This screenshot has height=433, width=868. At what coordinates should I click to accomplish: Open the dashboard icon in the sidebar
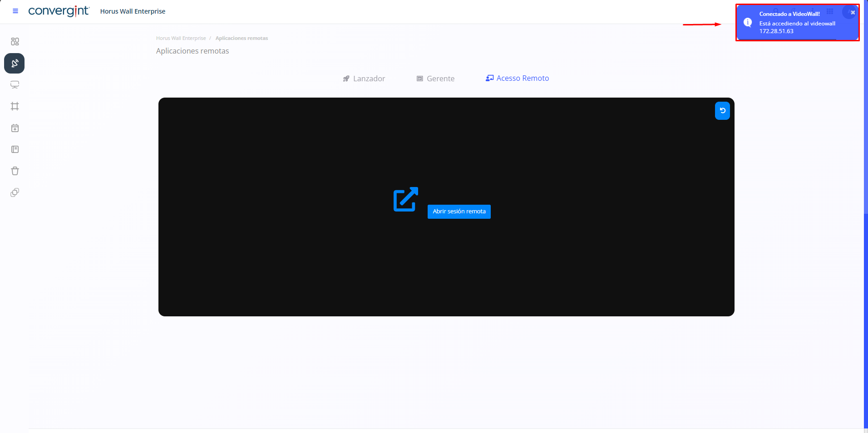[15, 42]
